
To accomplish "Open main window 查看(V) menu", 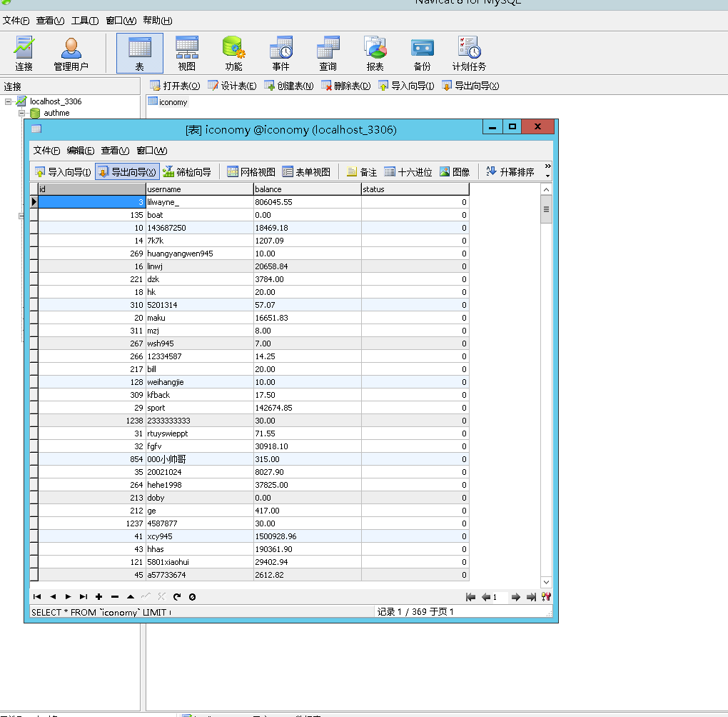I will (x=50, y=21).
